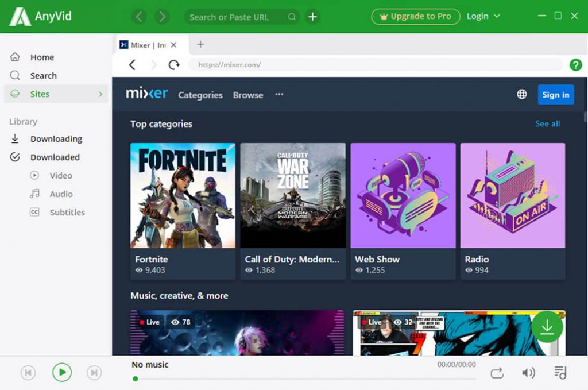Click the See all link
Screen dimensions: 588x390
(x=547, y=123)
